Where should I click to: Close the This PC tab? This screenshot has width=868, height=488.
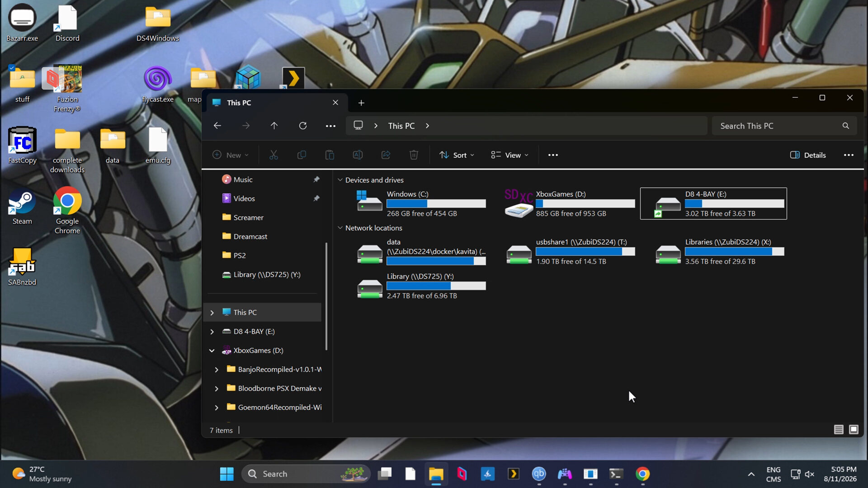tap(335, 103)
